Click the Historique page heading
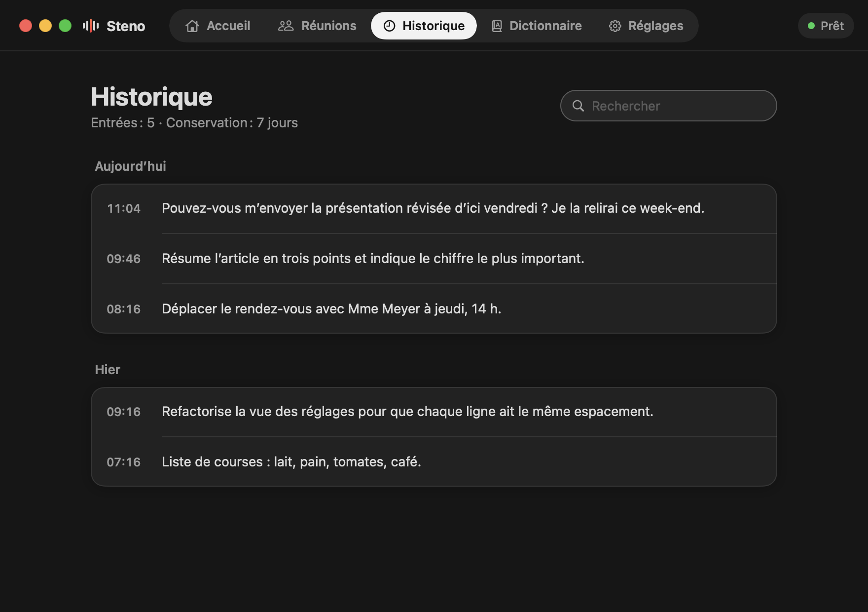This screenshot has height=612, width=868. pyautogui.click(x=151, y=97)
